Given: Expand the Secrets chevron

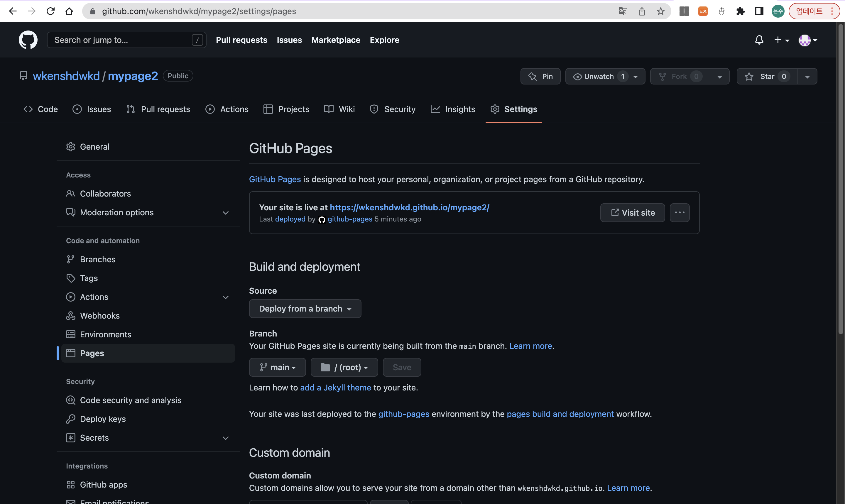Looking at the screenshot, I should click(x=226, y=438).
